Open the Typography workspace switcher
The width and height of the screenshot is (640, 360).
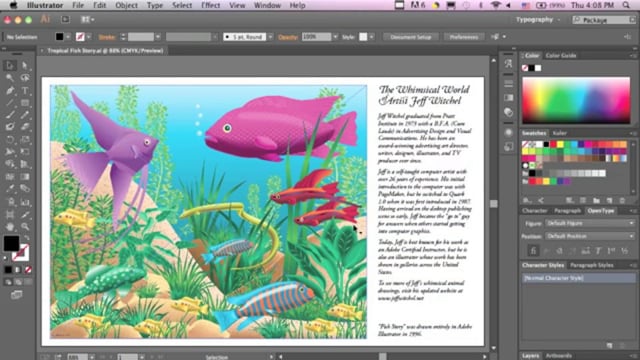click(538, 20)
